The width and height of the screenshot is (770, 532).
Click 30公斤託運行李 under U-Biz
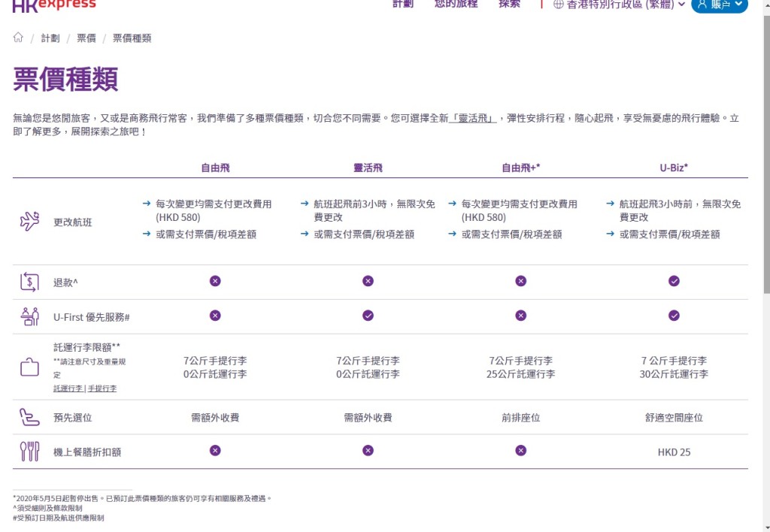[674, 374]
